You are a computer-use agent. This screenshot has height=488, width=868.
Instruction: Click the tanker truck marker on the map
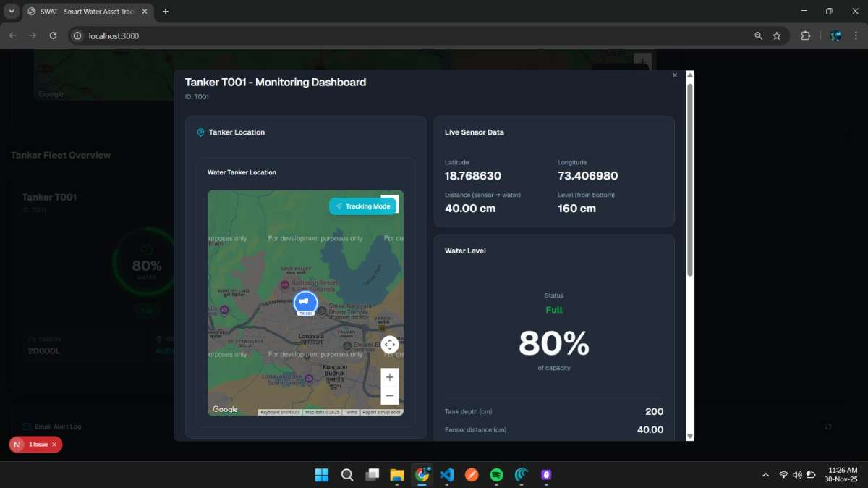click(305, 302)
